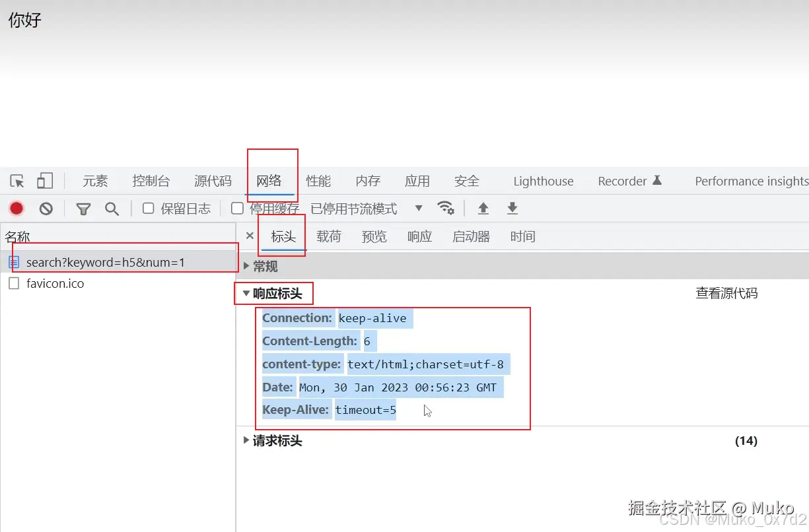Screen dimensions: 809x532
Task: Enable the 停用缓存 checkbox
Action: [237, 209]
